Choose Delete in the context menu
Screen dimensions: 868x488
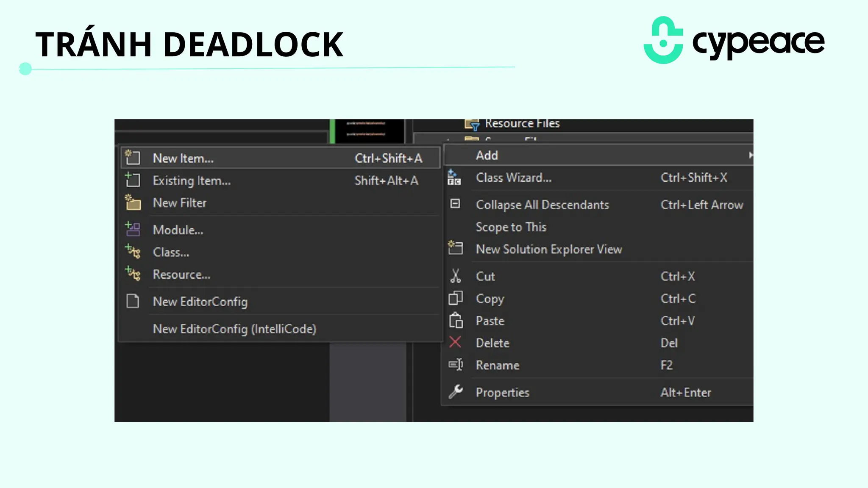click(598, 343)
